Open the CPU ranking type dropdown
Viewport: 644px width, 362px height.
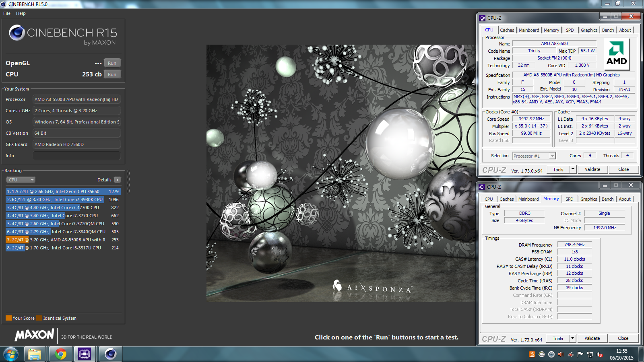coord(21,180)
